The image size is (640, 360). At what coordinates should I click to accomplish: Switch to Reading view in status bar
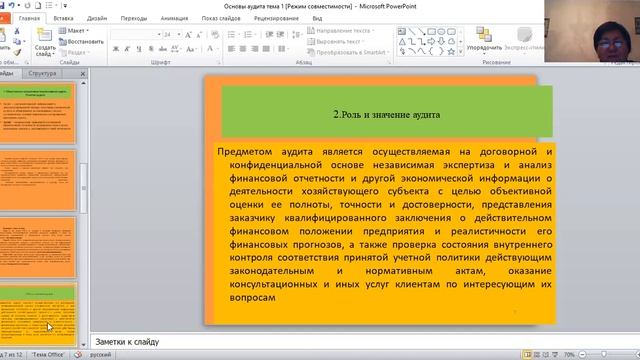(x=546, y=355)
